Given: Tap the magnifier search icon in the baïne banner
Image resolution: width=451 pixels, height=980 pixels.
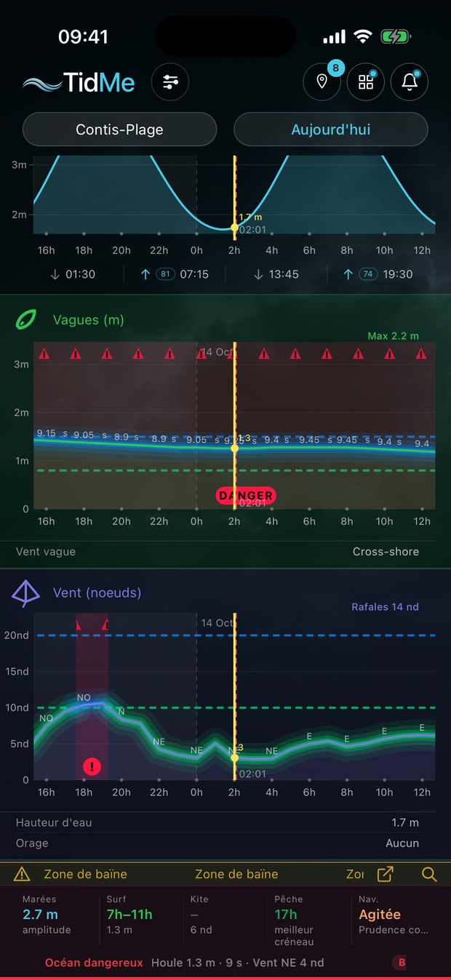Looking at the screenshot, I should 429,874.
